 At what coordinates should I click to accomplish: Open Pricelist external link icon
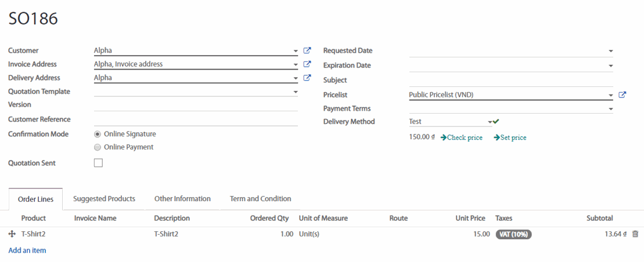click(x=622, y=95)
